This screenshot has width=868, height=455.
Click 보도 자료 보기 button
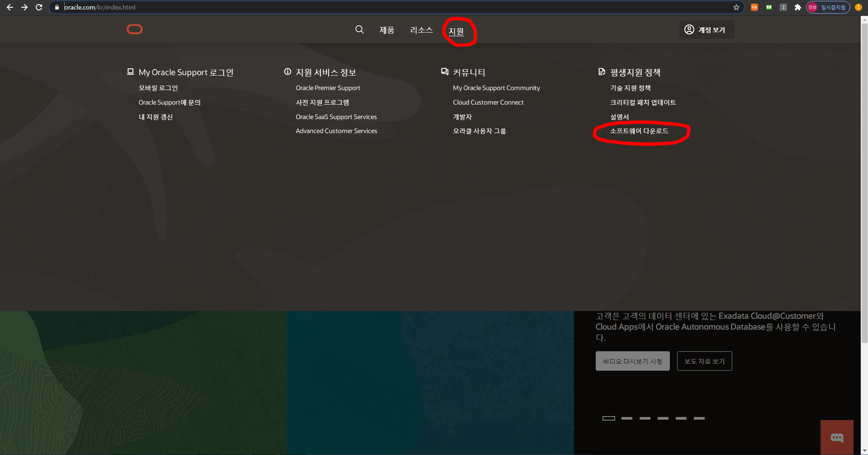tap(704, 361)
